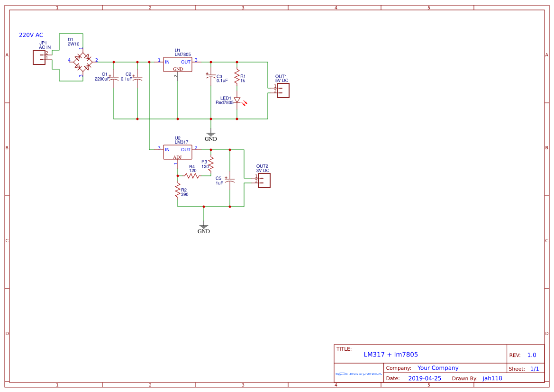Select the OUT2 3V DC connector symbol
This screenshot has height=392, width=554.
pos(263,181)
